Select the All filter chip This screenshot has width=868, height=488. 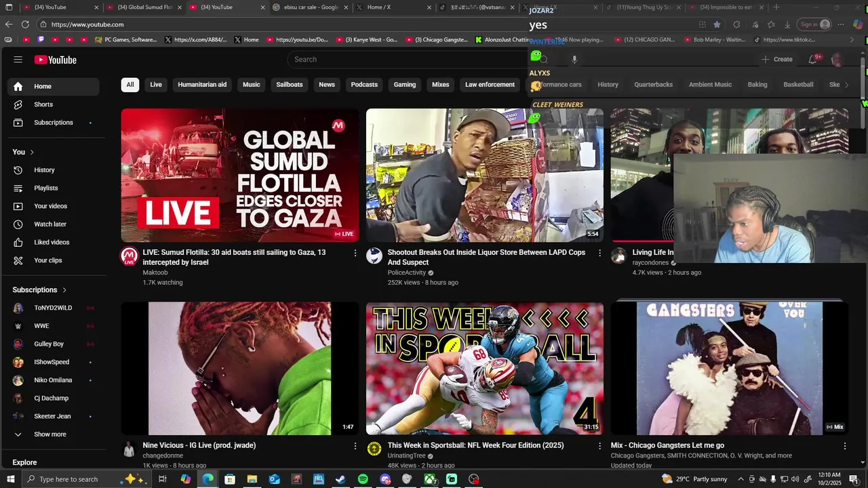[x=130, y=85]
